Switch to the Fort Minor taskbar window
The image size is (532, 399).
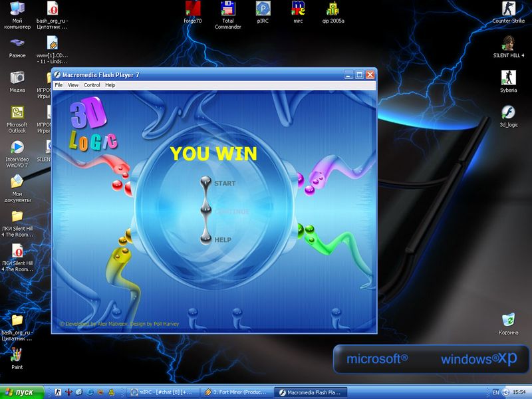pyautogui.click(x=236, y=392)
